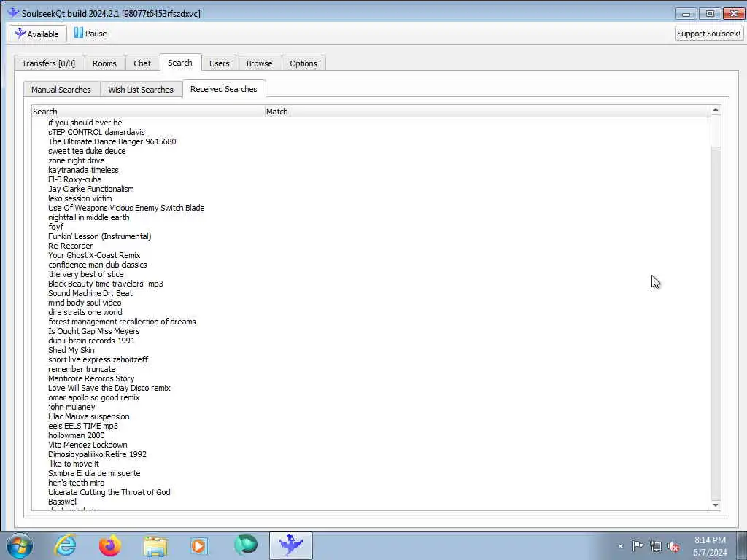Image resolution: width=747 pixels, height=560 pixels.
Task: Open Firefox from the taskbar
Action: [110, 545]
